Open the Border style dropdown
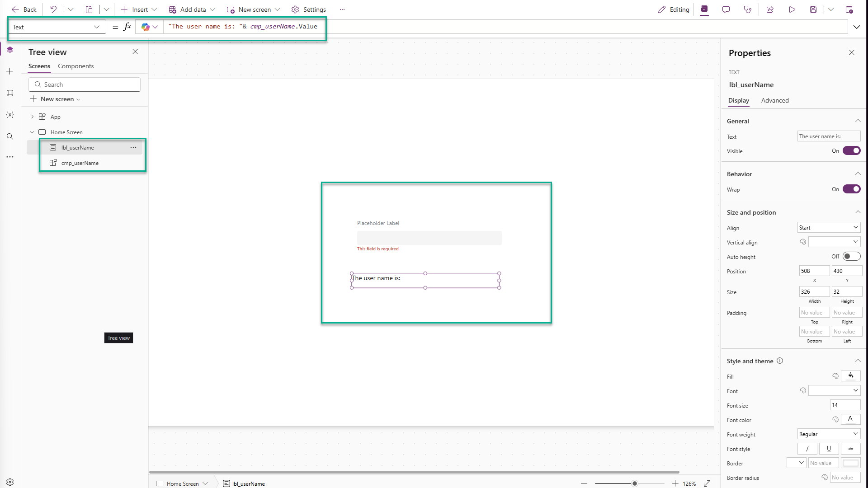 point(797,463)
